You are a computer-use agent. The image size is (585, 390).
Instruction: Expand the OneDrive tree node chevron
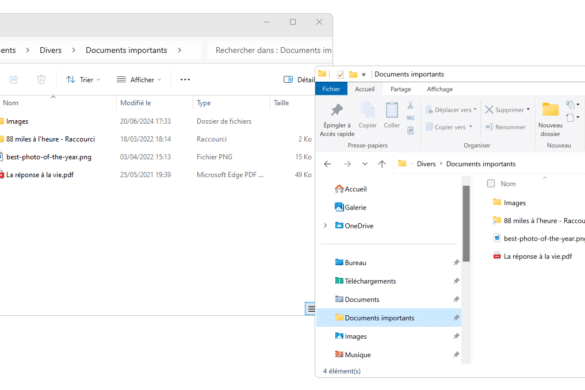pos(325,225)
